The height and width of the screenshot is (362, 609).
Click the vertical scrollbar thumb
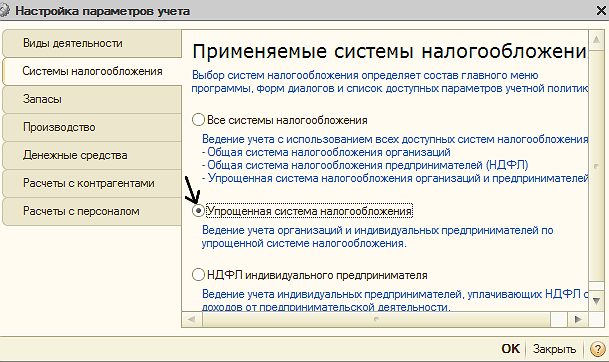click(x=596, y=166)
